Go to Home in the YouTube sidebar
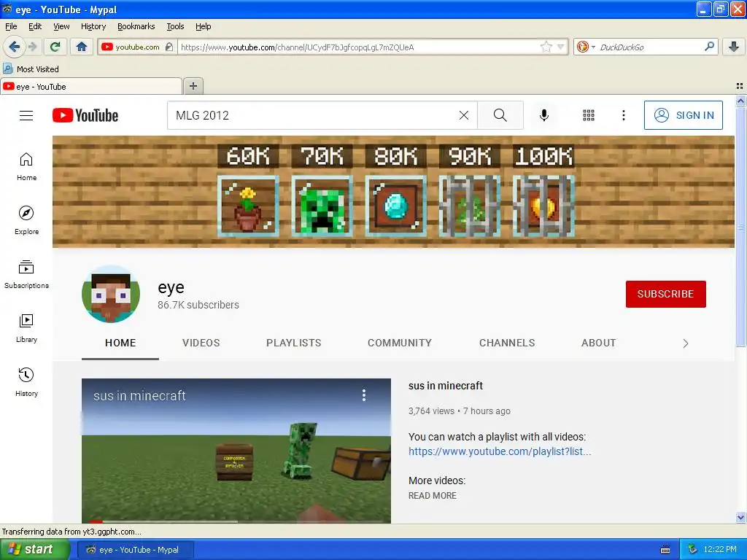 coord(27,167)
